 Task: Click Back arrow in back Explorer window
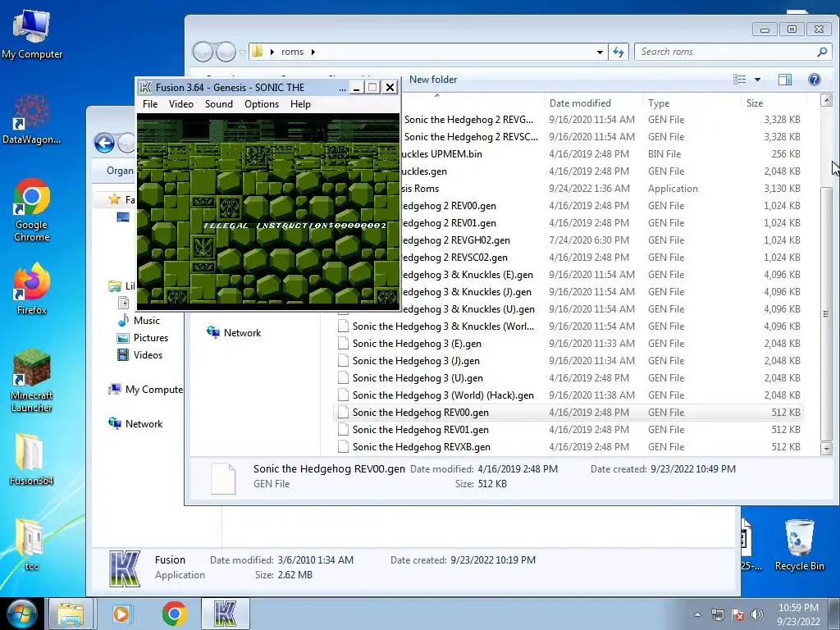pyautogui.click(x=104, y=143)
